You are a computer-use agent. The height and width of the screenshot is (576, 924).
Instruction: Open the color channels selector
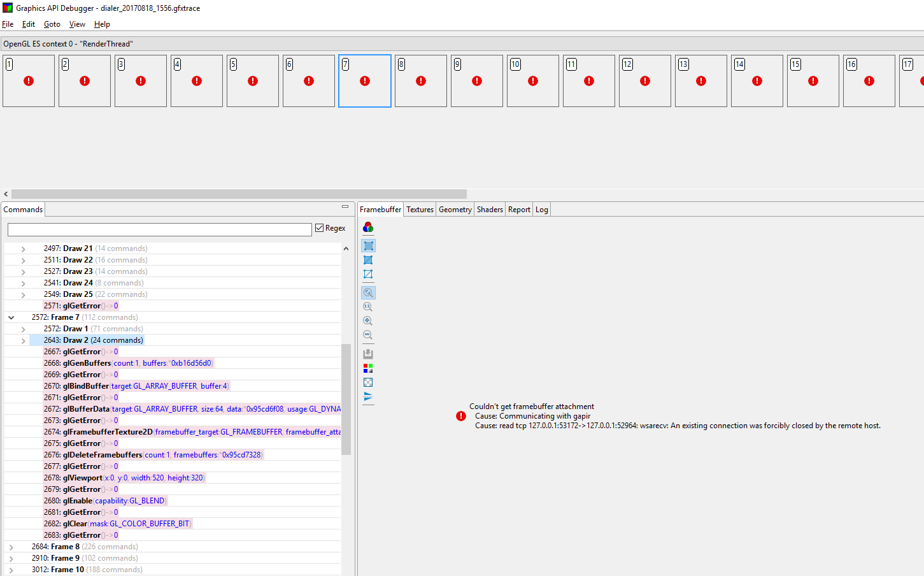(367, 227)
